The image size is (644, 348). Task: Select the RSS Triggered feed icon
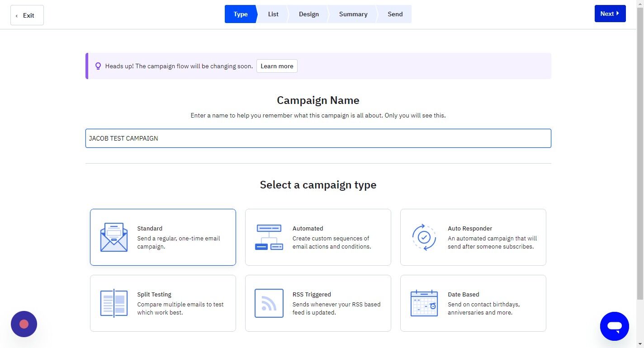tap(269, 303)
